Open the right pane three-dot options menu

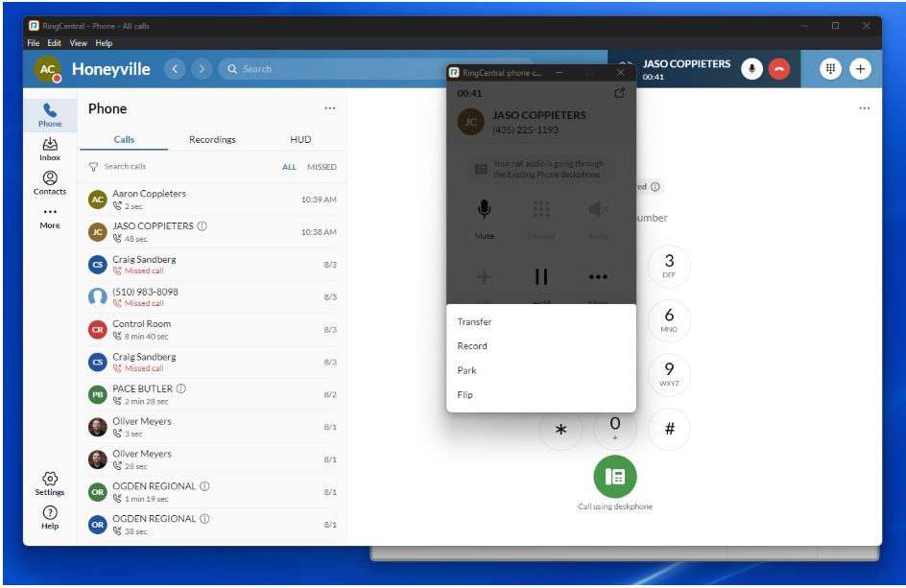click(x=865, y=108)
